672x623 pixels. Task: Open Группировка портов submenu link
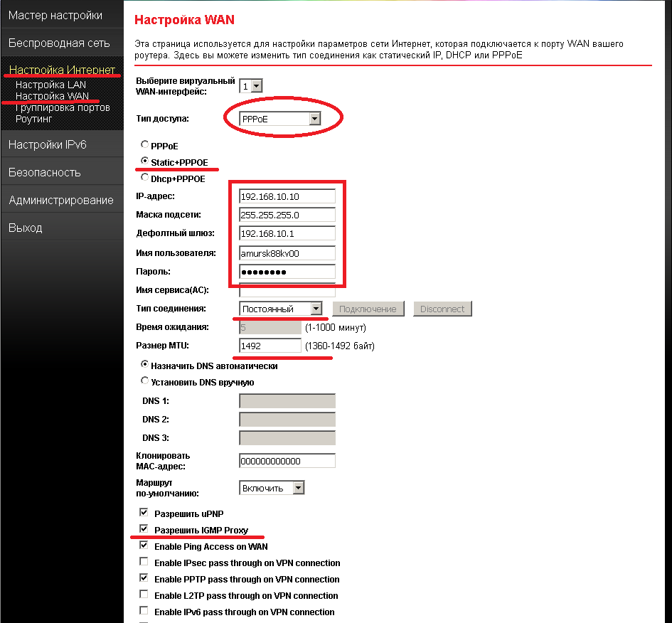point(63,107)
